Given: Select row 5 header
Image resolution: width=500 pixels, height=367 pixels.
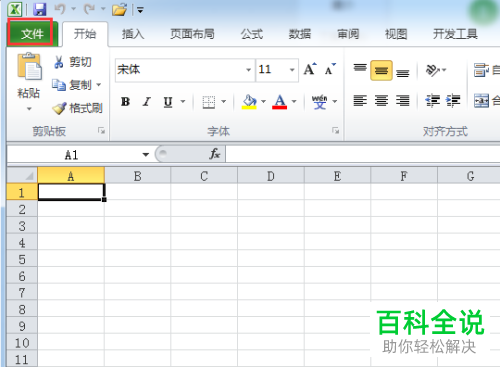Looking at the screenshot, I should click(22, 259).
